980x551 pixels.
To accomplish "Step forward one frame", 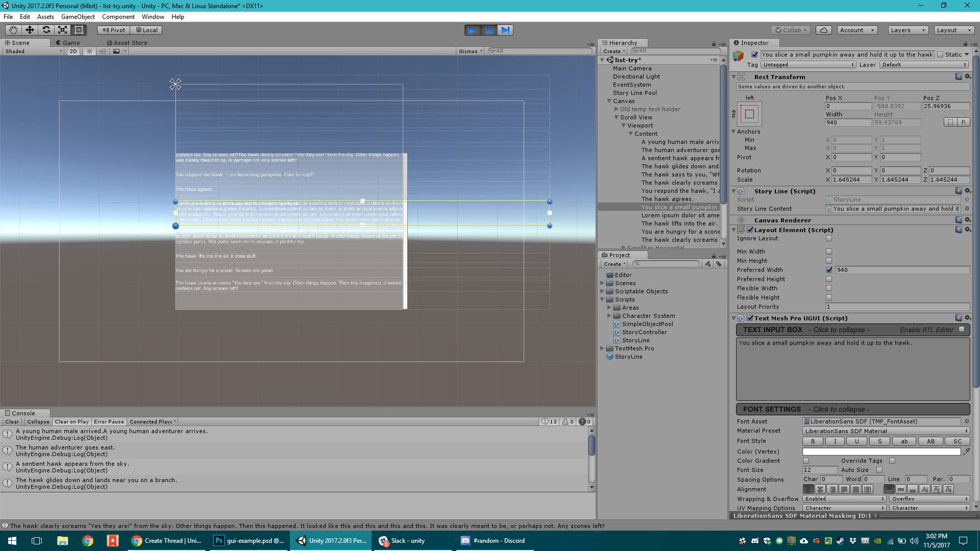I will (x=505, y=30).
